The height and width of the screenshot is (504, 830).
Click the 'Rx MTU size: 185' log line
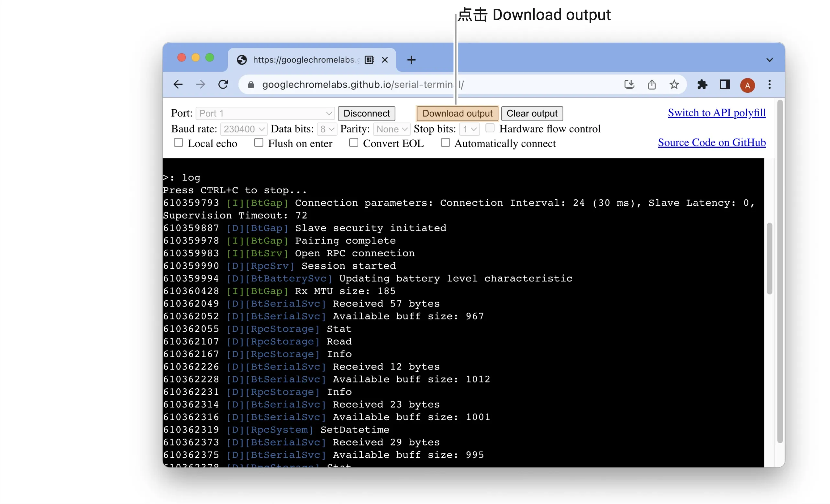(279, 291)
